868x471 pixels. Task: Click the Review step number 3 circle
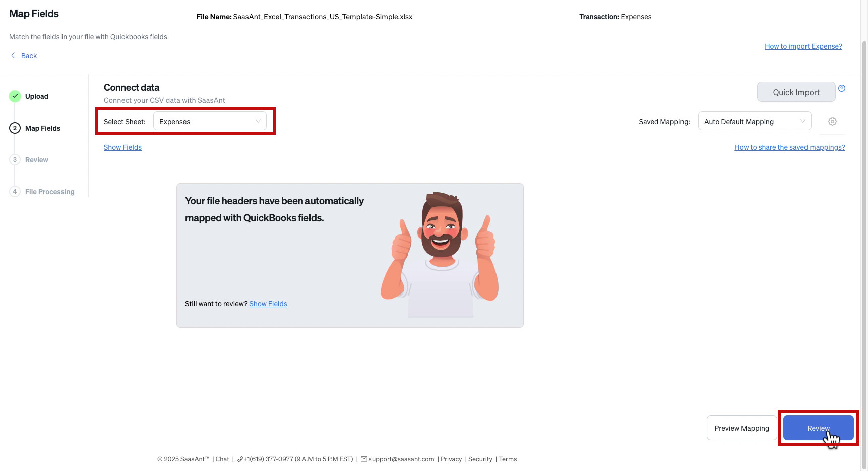[15, 160]
